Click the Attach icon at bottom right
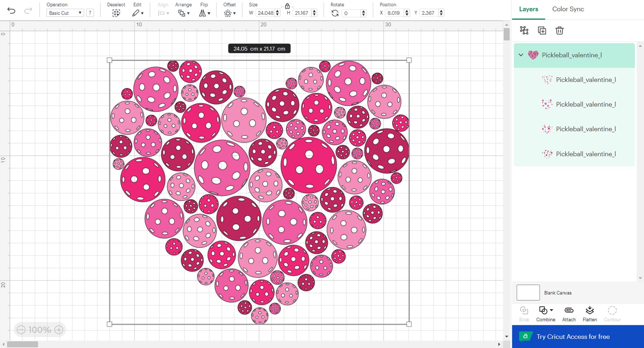 pos(569,311)
